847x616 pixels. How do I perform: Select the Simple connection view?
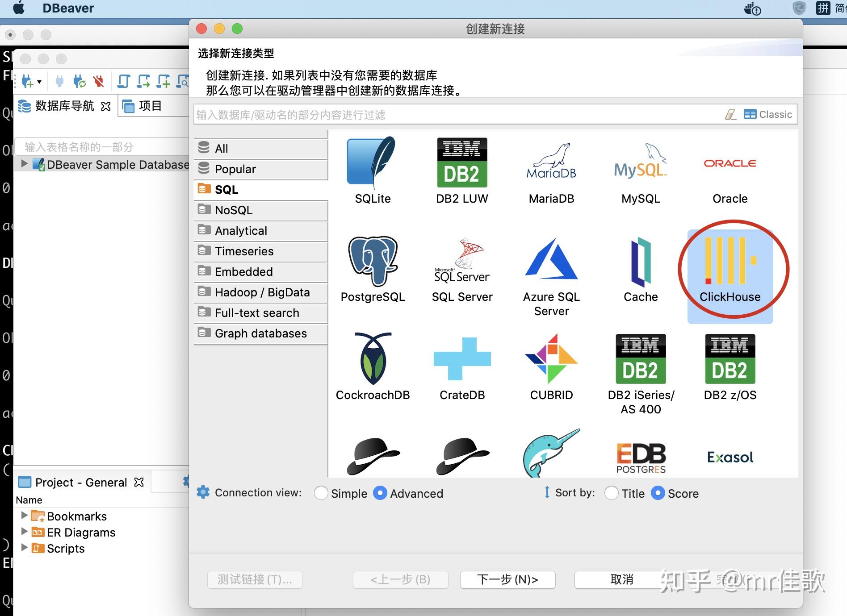click(x=321, y=493)
